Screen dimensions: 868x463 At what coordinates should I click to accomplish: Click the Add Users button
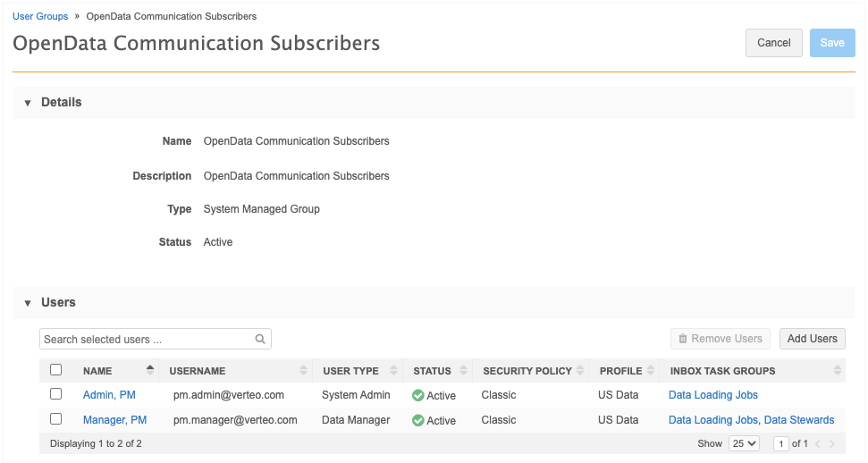tap(812, 339)
